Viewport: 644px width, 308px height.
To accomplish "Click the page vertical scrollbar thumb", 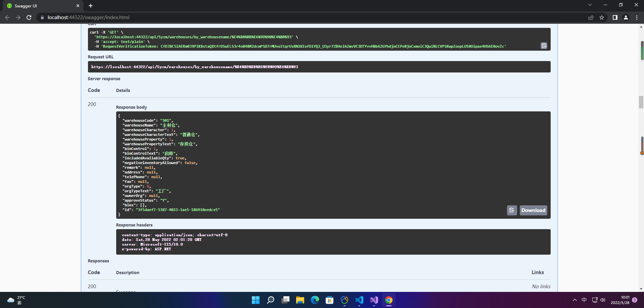I will pos(641,102).
